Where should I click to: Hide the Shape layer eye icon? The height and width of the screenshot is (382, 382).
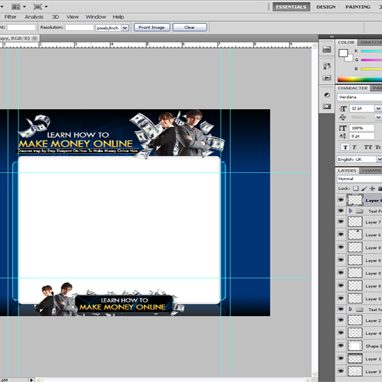[341, 346]
